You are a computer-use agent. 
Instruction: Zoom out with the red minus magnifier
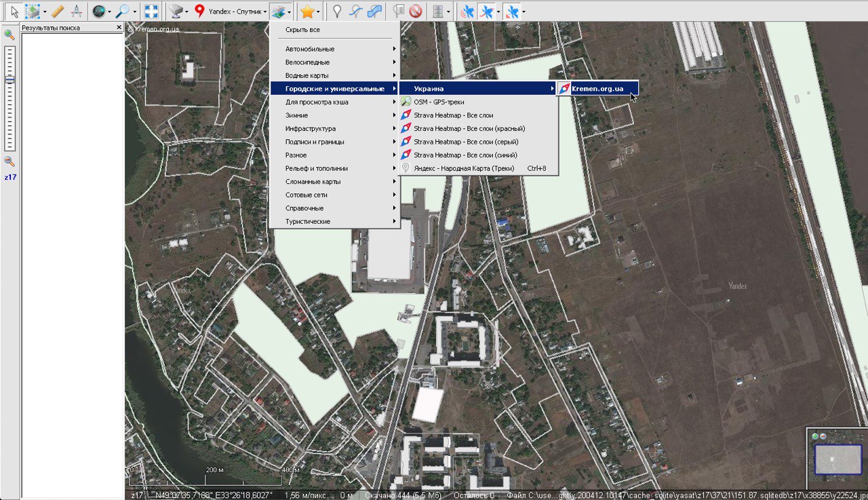pos(9,161)
